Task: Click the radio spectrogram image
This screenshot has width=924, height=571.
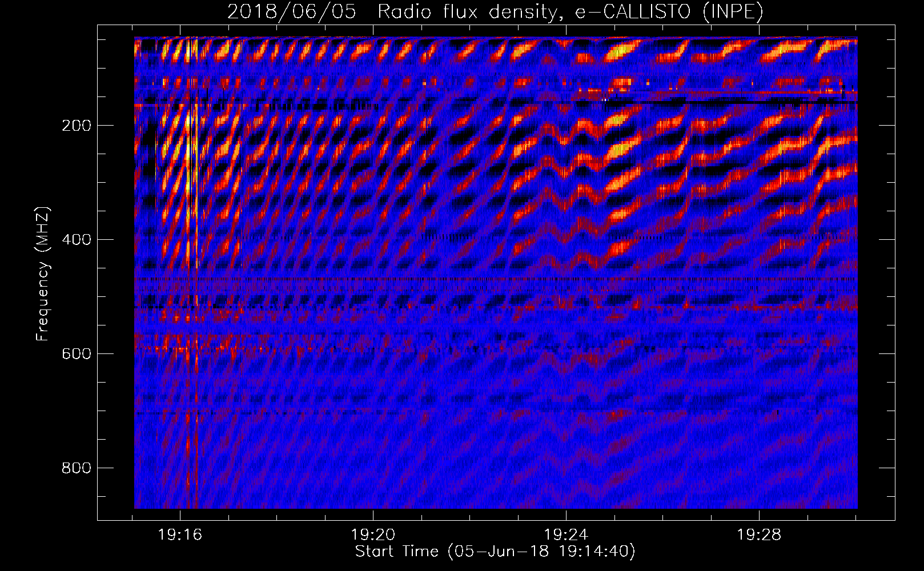Action: point(496,273)
